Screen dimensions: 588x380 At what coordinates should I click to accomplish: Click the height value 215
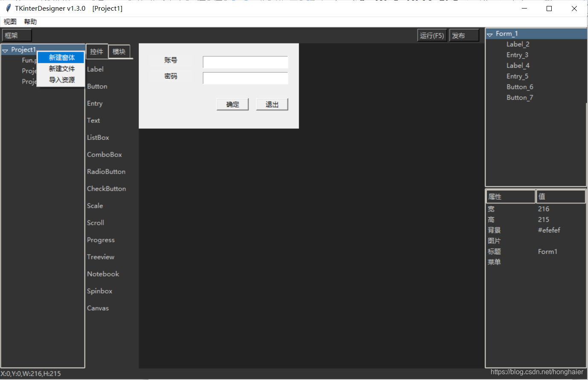[x=544, y=220]
